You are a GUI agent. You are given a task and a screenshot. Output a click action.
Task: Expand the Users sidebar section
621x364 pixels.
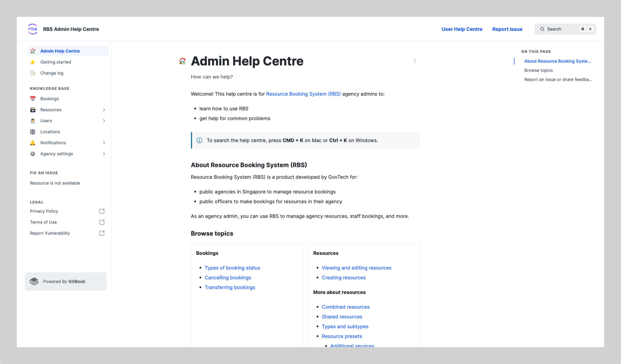104,121
